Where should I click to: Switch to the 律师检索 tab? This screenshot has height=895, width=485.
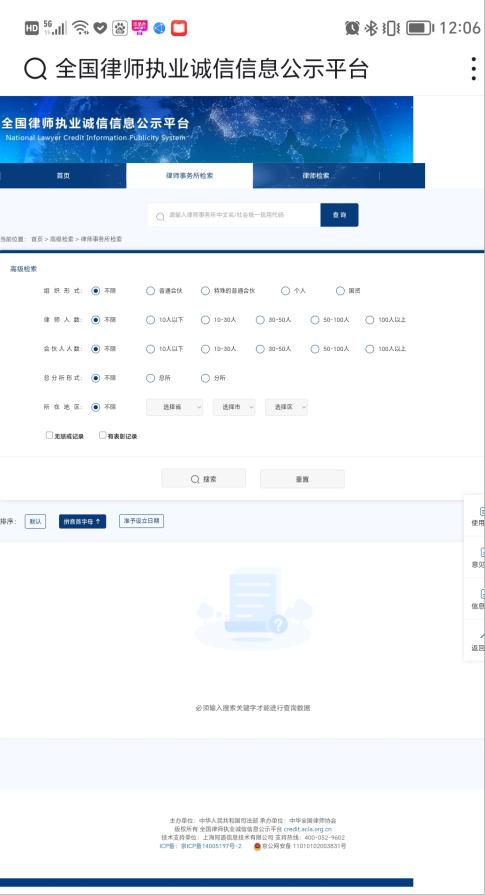316,176
